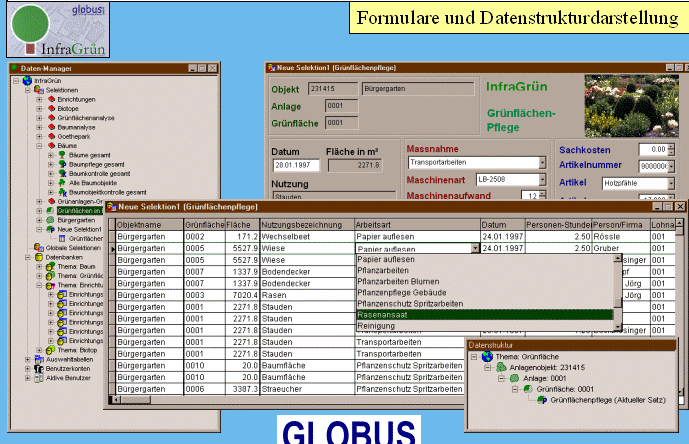Open the Maschinenart LB-2508 dropdown
689x444 pixels.
point(543,178)
